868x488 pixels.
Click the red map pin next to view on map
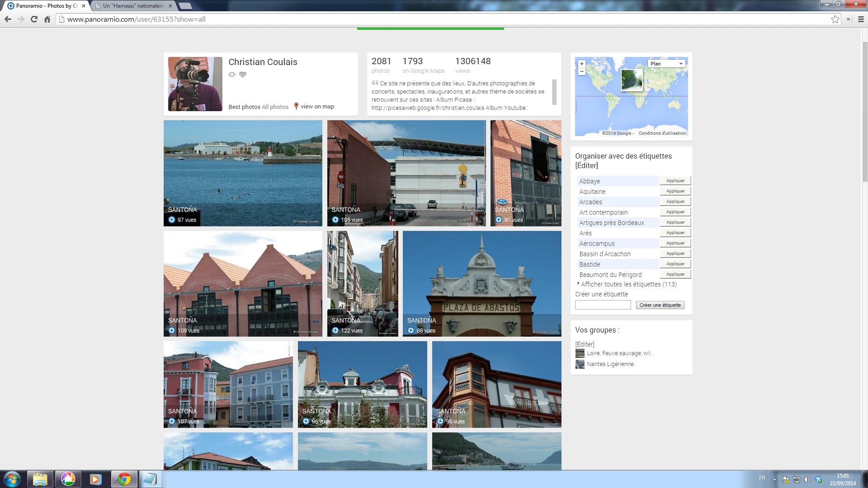coord(296,106)
